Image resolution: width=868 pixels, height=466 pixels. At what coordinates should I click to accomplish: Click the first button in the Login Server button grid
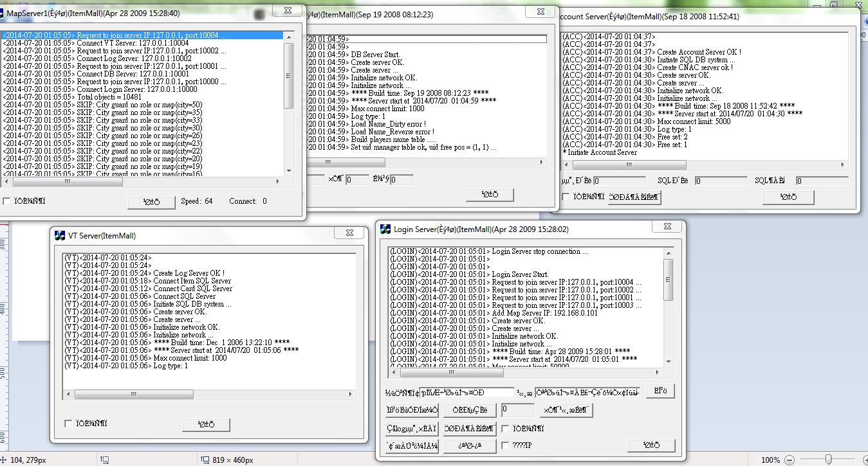412,410
